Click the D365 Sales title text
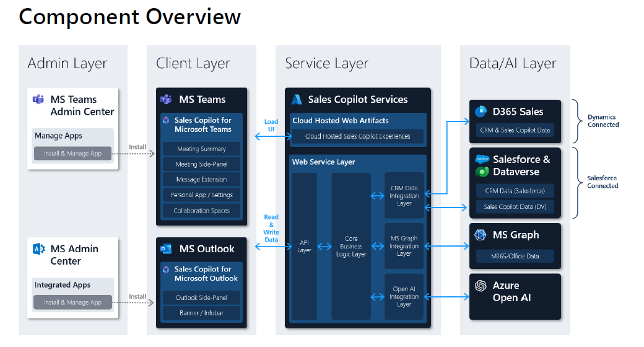644x347 pixels. (518, 112)
